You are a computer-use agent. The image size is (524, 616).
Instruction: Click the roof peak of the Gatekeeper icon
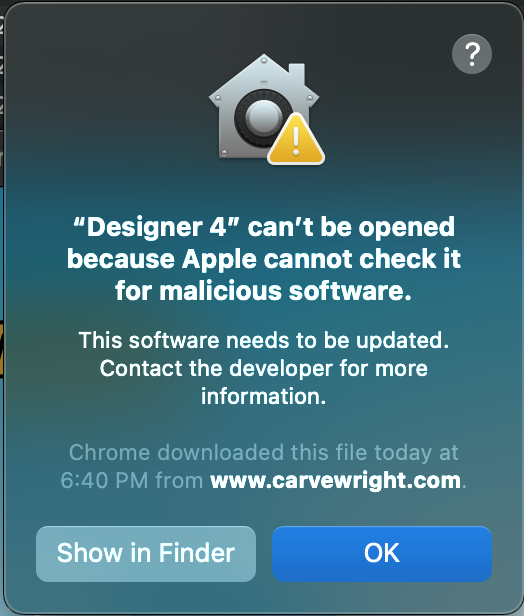pos(264,60)
